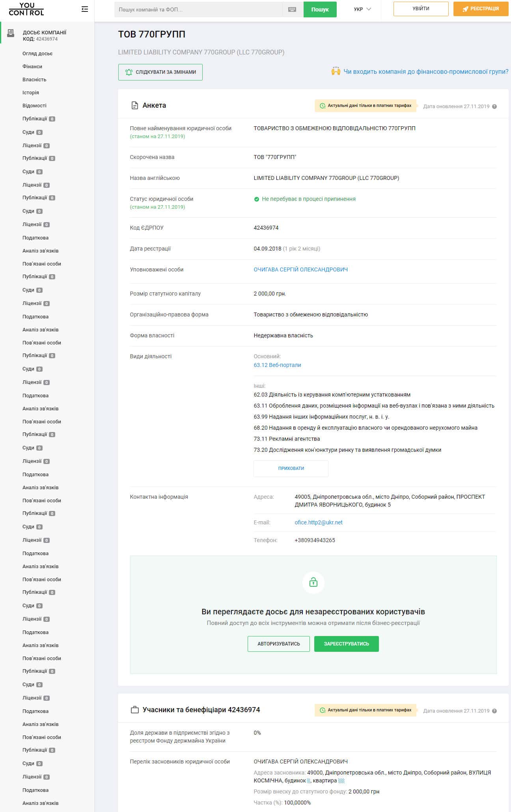The height and width of the screenshot is (812, 511).
Task: Click the document icon beside Анкета heading
Action: 135,105
